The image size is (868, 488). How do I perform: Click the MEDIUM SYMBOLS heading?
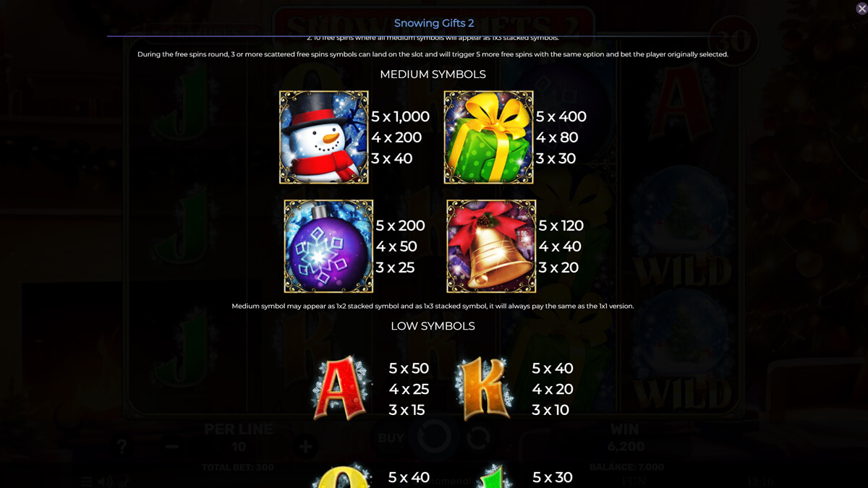coord(433,74)
